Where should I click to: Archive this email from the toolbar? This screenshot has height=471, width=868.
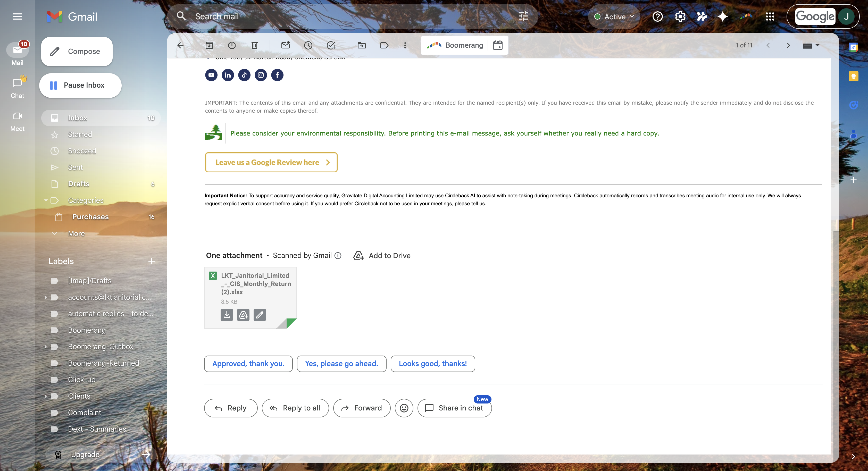pos(209,45)
